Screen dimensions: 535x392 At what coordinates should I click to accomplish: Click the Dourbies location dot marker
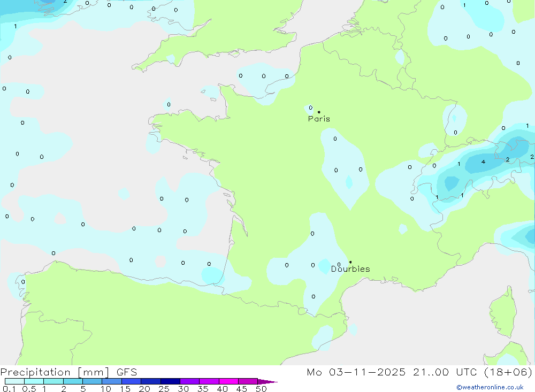[350, 262]
